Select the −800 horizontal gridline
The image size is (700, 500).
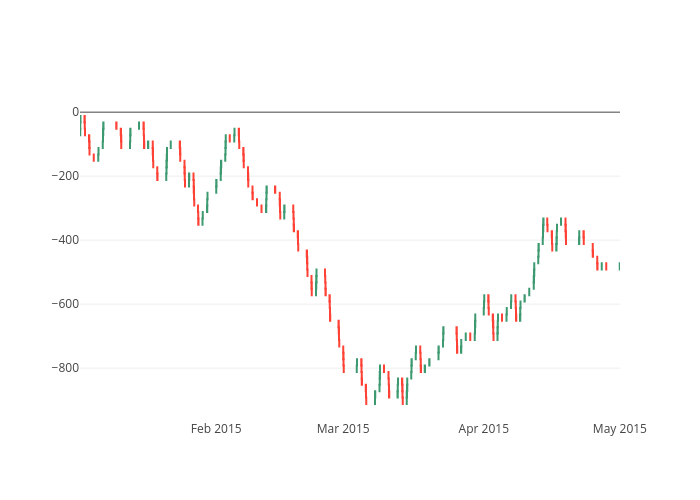pyautogui.click(x=250, y=368)
